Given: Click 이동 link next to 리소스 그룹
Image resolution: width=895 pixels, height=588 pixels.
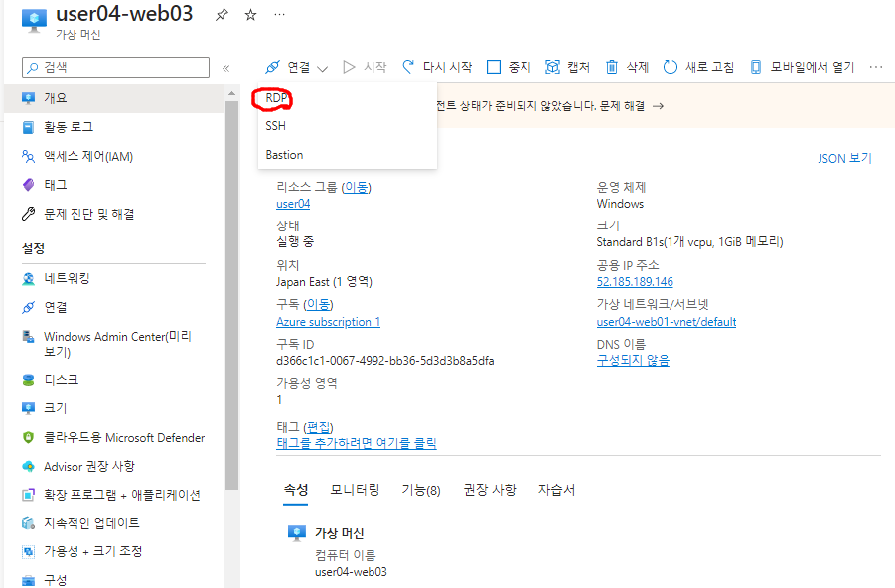Looking at the screenshot, I should (x=357, y=187).
